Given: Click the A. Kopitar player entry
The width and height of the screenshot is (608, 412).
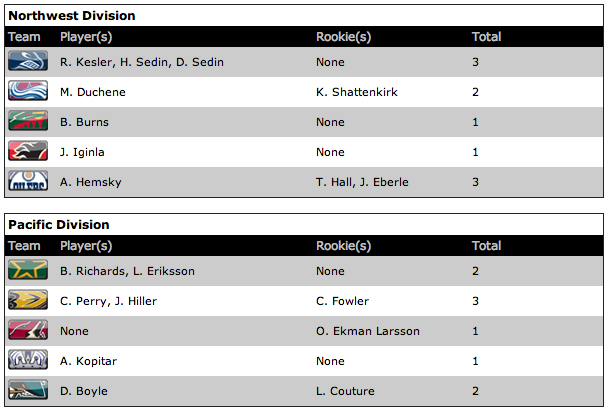Looking at the screenshot, I should tap(85, 361).
